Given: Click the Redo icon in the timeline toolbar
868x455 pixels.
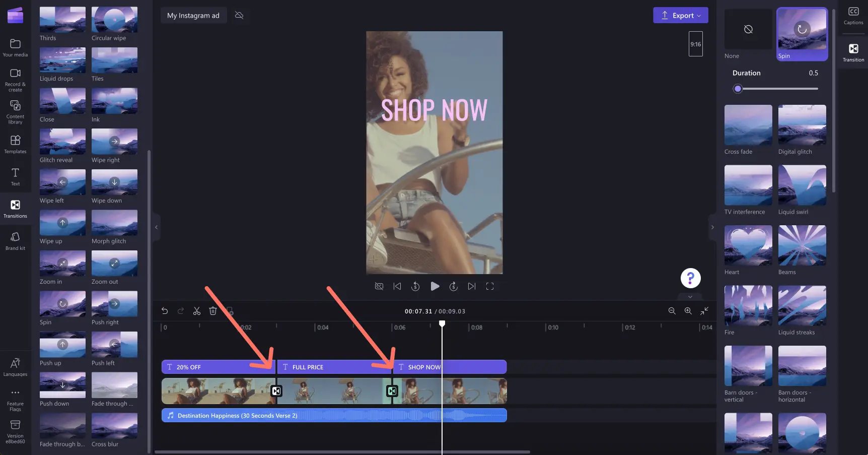Looking at the screenshot, I should 181,311.
